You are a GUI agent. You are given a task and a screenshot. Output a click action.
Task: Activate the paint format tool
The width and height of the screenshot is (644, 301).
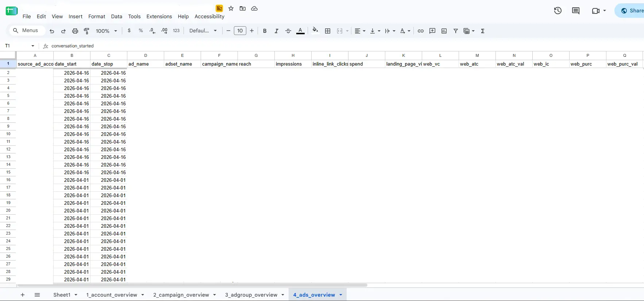87,31
